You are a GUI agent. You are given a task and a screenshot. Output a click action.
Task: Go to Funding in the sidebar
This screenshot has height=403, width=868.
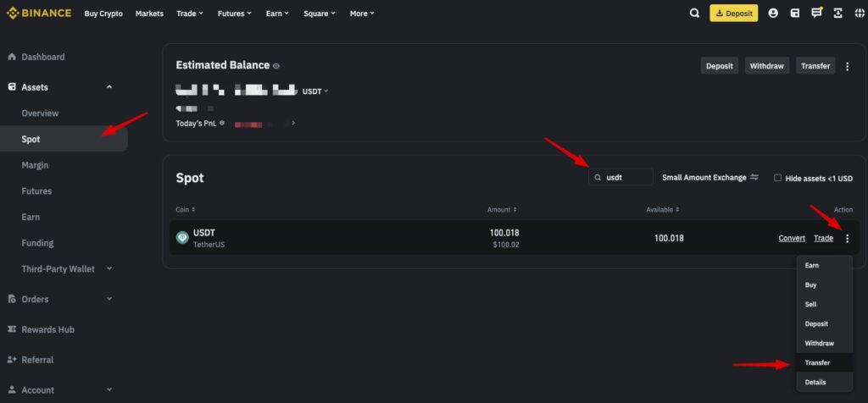pyautogui.click(x=37, y=243)
